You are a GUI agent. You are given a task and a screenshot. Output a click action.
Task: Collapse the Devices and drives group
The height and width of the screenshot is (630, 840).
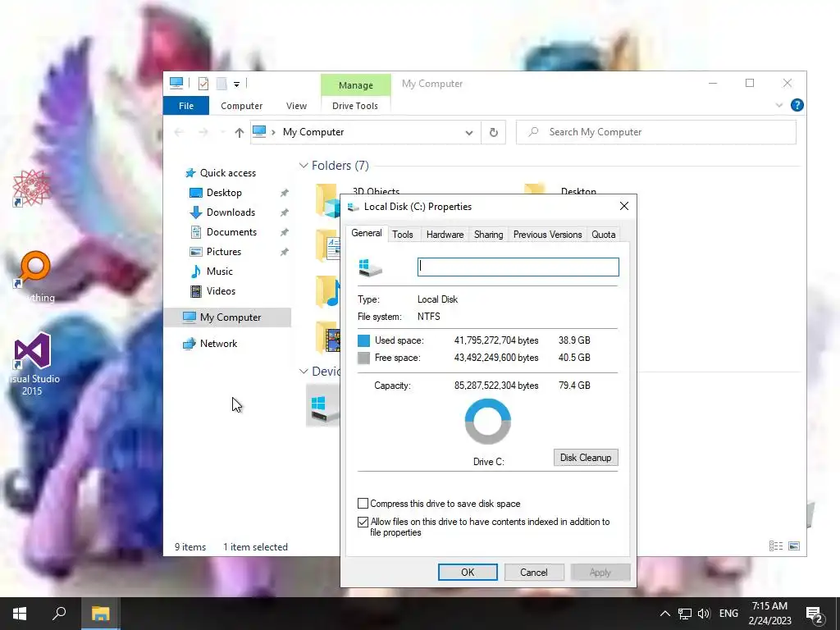(304, 372)
